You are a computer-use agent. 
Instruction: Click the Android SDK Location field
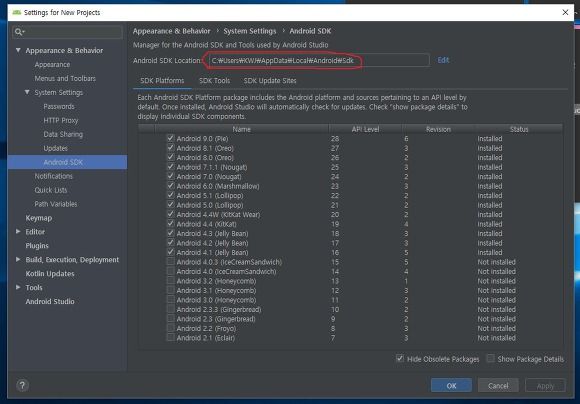(x=318, y=60)
